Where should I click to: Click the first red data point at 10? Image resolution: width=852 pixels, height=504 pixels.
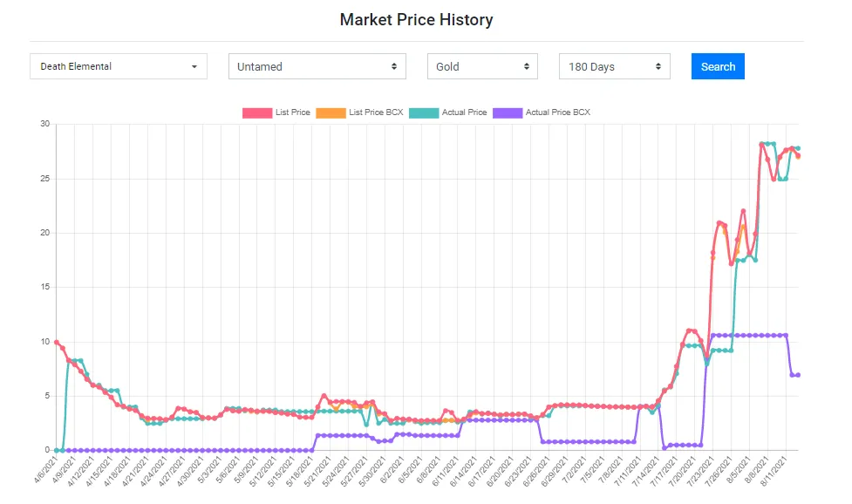57,342
